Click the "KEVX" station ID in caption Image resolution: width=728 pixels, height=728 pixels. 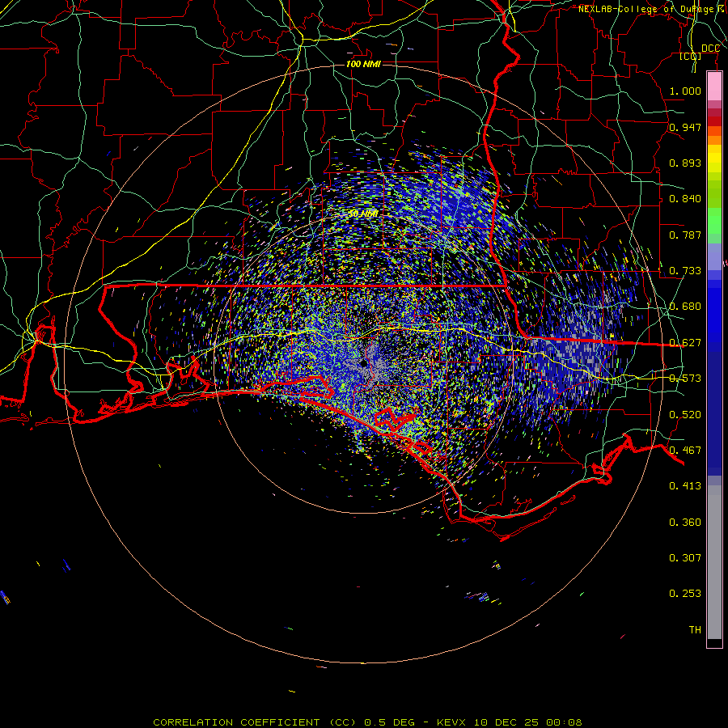pos(453,722)
